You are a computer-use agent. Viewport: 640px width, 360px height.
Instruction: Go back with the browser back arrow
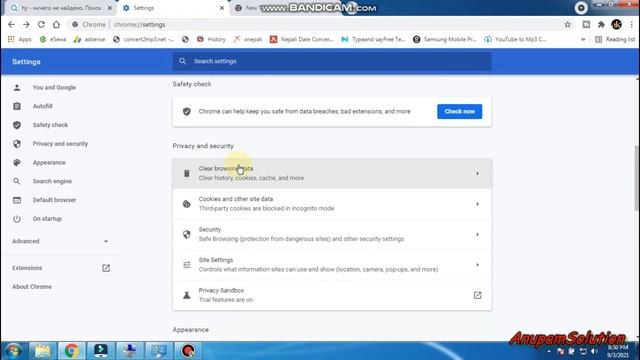click(11, 24)
